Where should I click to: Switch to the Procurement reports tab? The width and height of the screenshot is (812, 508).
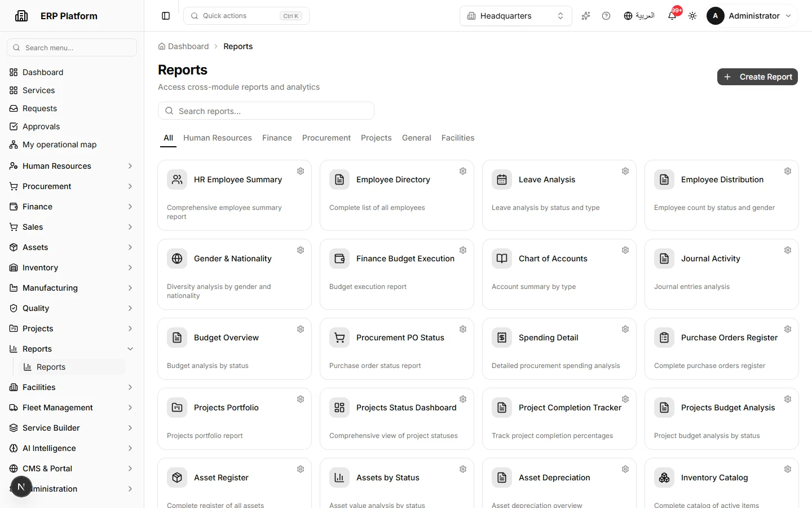click(326, 138)
